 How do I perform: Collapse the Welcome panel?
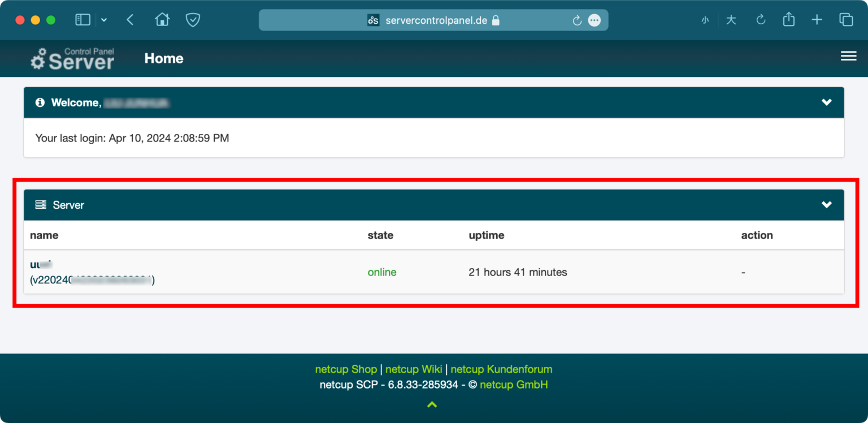[826, 102]
